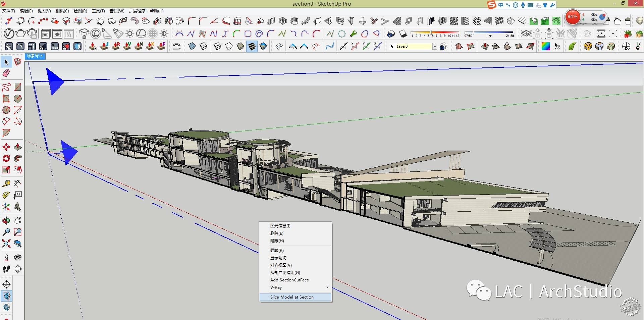This screenshot has width=644, height=320.
Task: Choose the Make Component tool
Action: coord(18,62)
